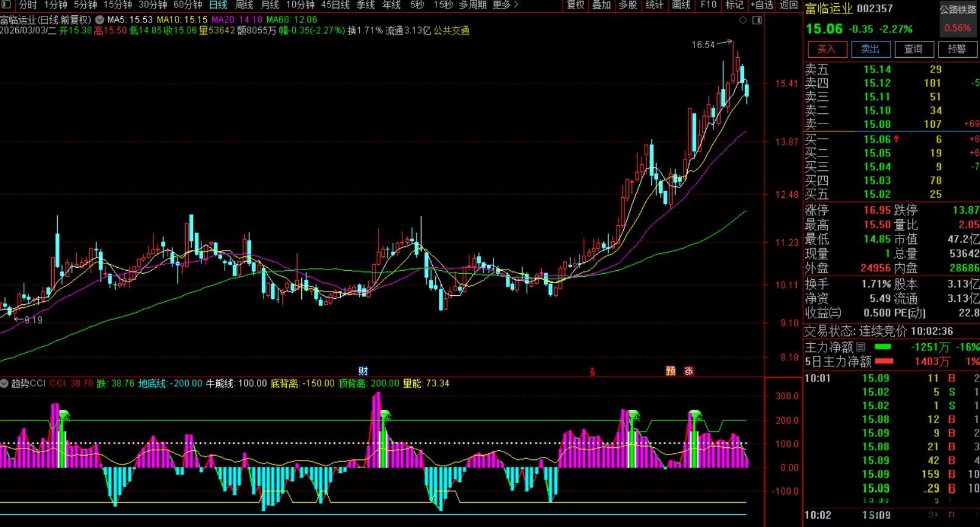Click the diamond icon above the chart
This screenshot has height=527, width=980.
(743, 20)
